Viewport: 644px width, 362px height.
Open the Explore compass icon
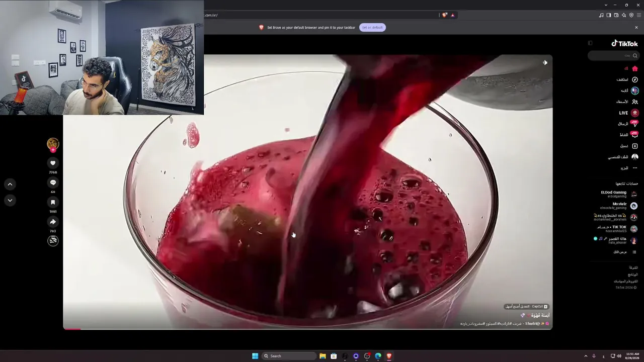tap(635, 79)
